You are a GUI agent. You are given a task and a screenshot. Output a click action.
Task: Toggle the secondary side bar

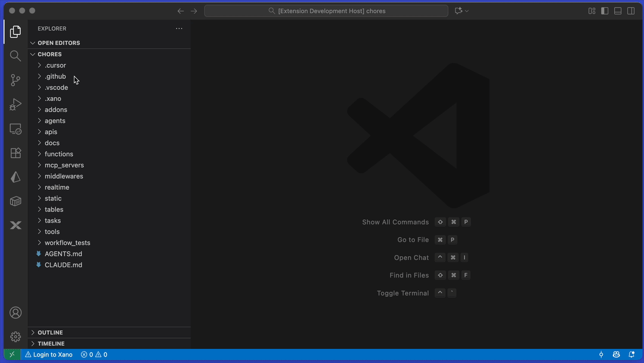pyautogui.click(x=631, y=11)
